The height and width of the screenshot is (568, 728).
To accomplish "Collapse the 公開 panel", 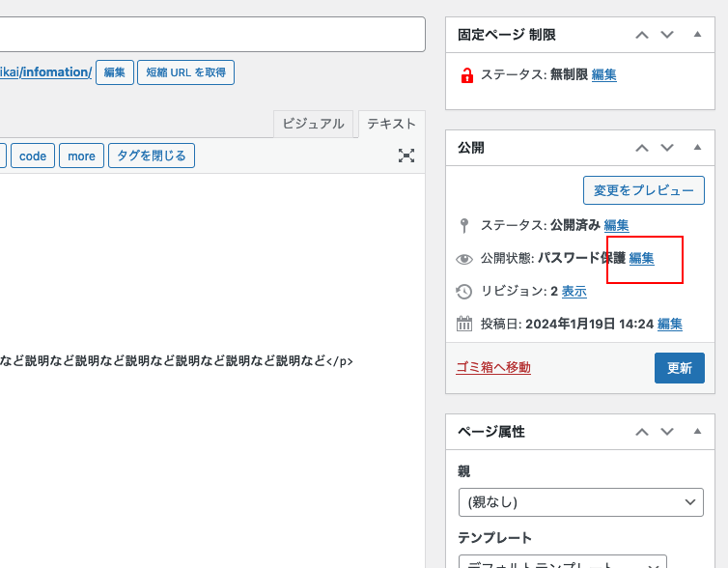I will (x=697, y=148).
